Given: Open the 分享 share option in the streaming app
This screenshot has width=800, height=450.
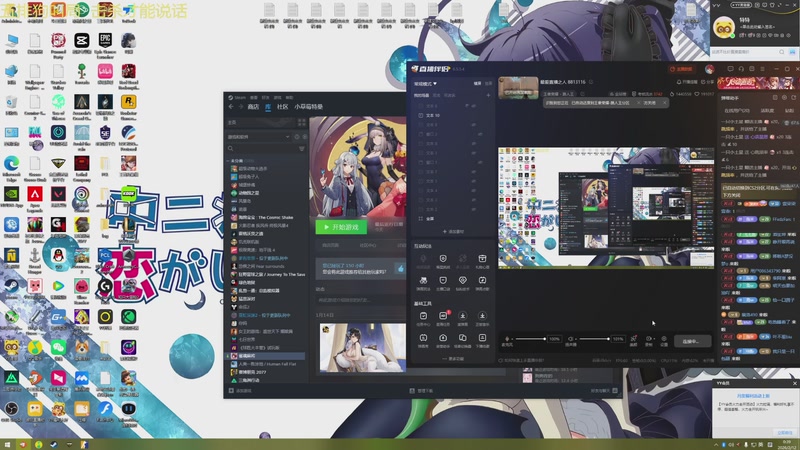Looking at the screenshot, I should [709, 82].
